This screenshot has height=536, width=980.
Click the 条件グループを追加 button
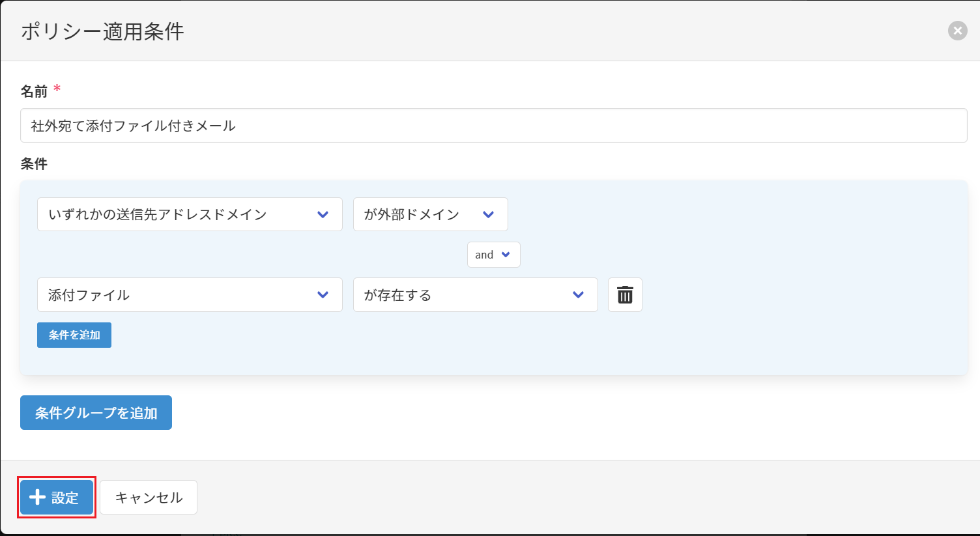click(x=96, y=413)
